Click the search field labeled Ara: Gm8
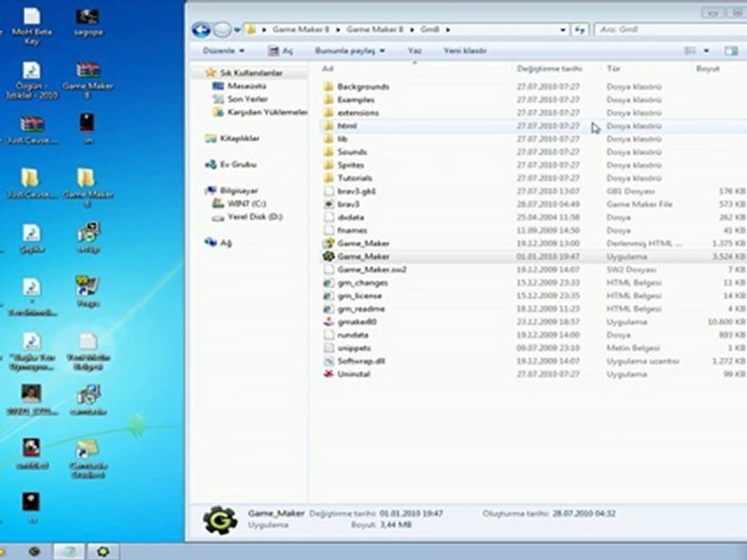 670,30
